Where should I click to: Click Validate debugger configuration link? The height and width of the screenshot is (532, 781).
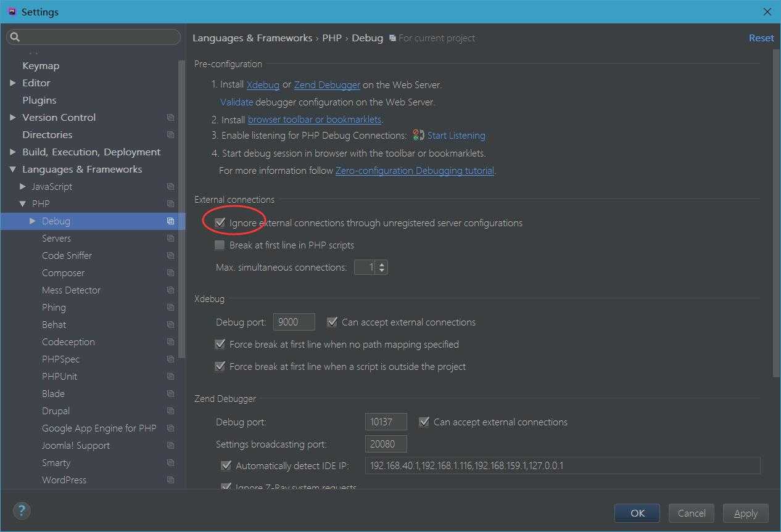(x=236, y=102)
